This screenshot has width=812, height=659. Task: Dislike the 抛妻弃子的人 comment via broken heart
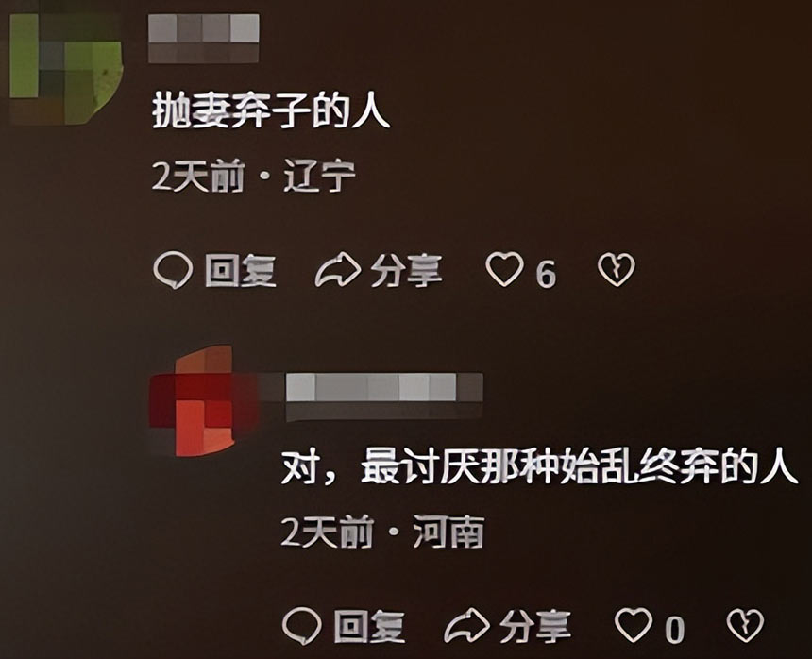click(x=617, y=269)
